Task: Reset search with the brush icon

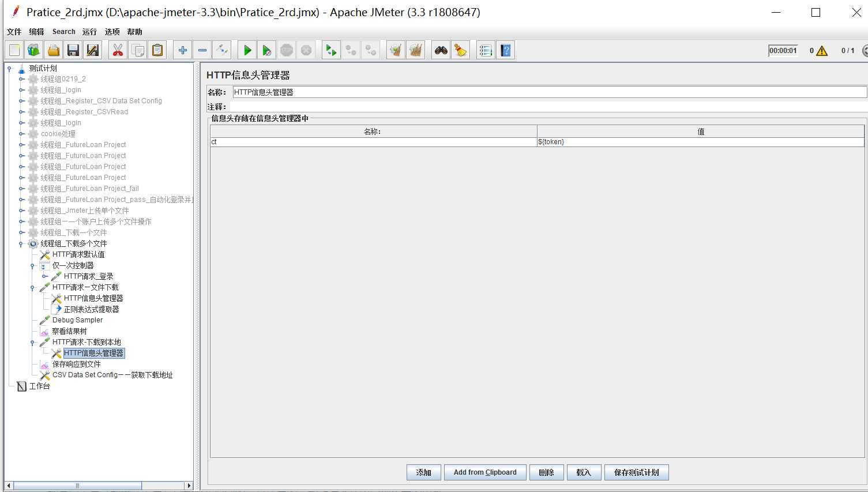Action: 461,51
